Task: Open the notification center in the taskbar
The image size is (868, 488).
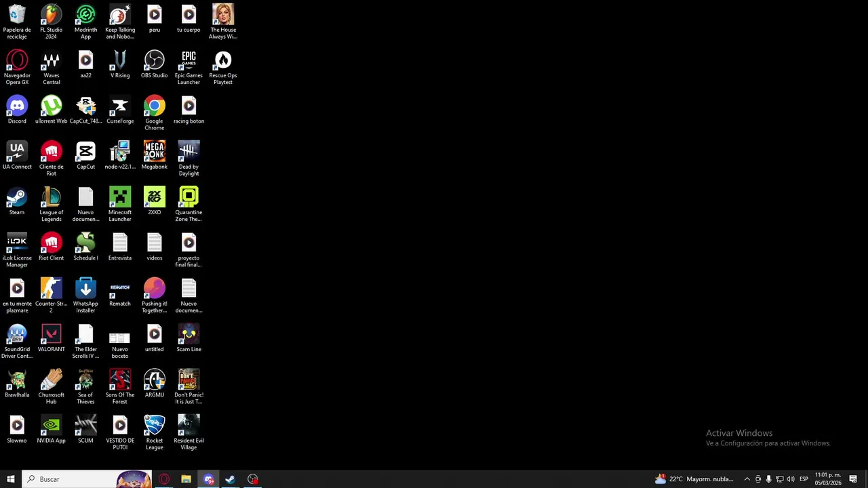Action: (853, 479)
